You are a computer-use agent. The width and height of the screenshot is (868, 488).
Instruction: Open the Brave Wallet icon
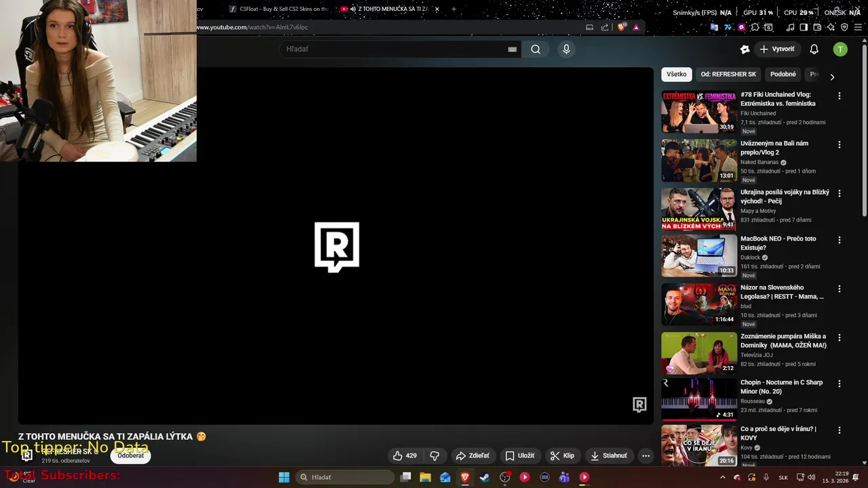(x=817, y=27)
